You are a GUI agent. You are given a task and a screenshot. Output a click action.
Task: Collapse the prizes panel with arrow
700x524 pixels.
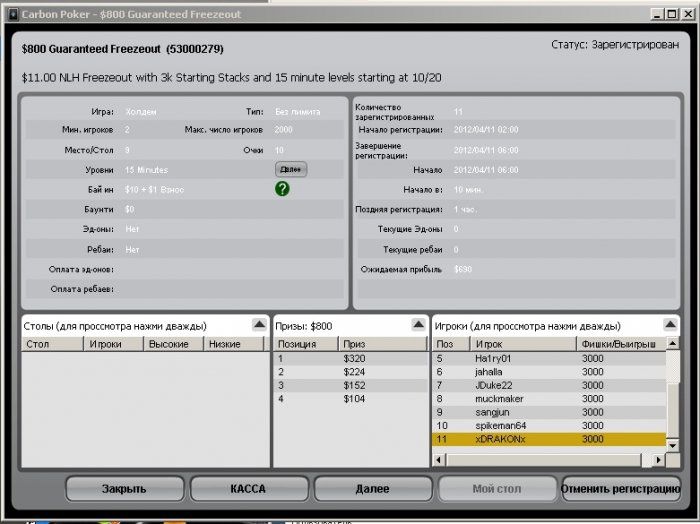(x=418, y=324)
